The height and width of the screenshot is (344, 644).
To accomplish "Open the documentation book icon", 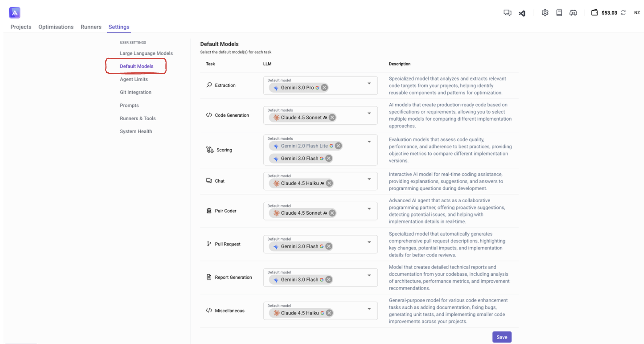I will (x=559, y=13).
